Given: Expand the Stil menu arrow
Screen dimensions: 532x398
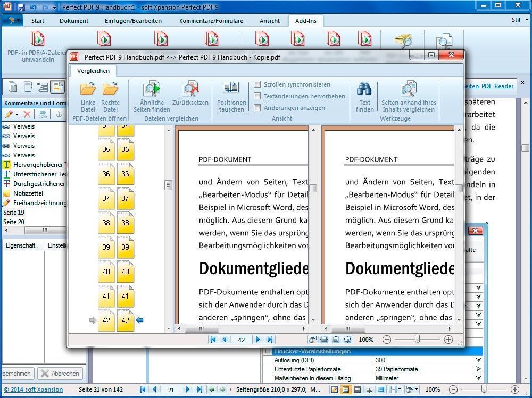Looking at the screenshot, I should pos(527,20).
